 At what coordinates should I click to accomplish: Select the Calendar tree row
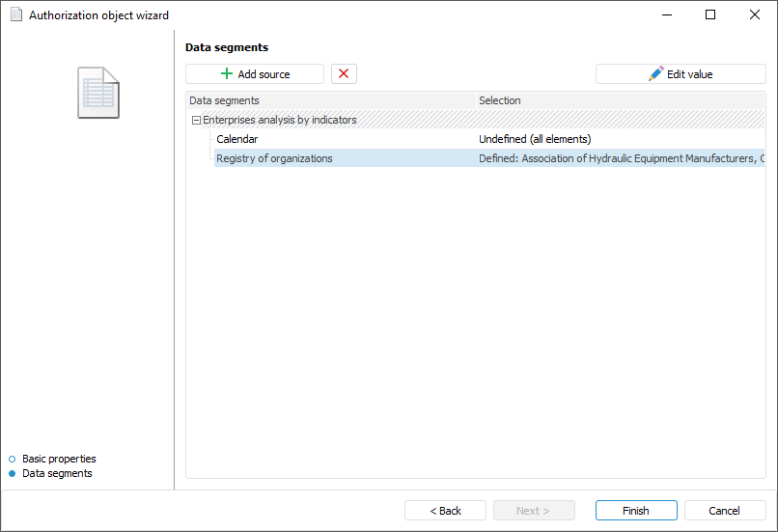237,139
